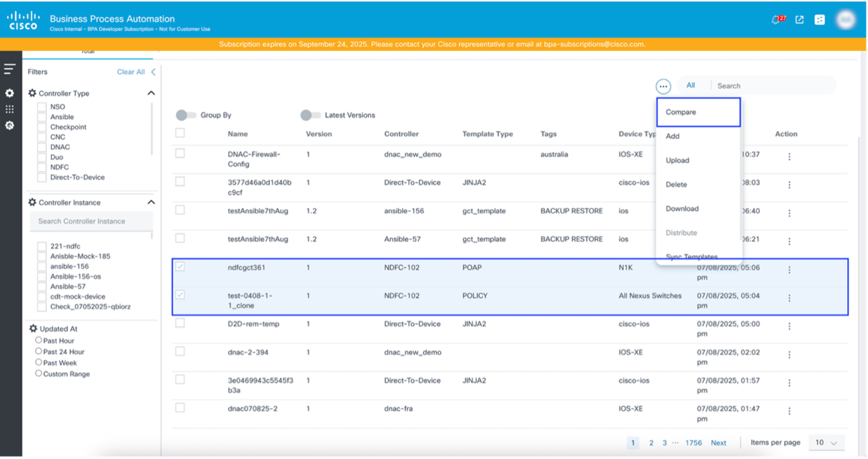Collapse the Filters panel with the arrow

point(153,72)
